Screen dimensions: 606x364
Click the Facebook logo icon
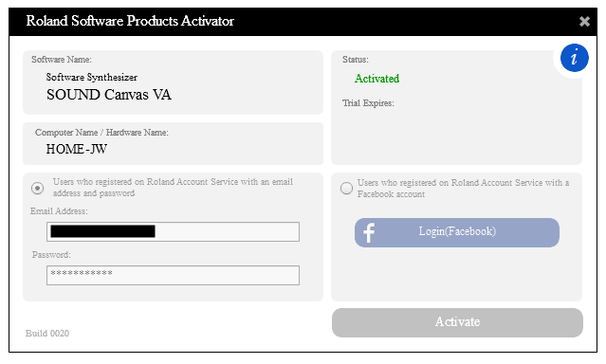pyautogui.click(x=369, y=232)
